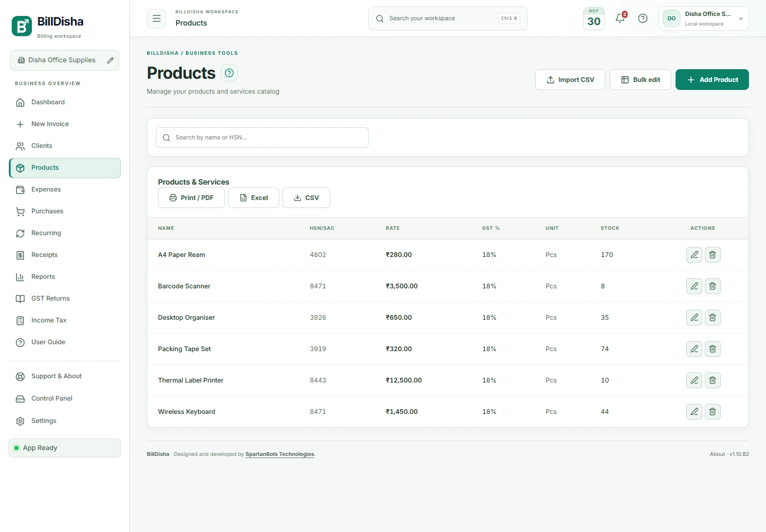Delete the Packing Tape Set product
The image size is (766, 532).
[x=713, y=349]
